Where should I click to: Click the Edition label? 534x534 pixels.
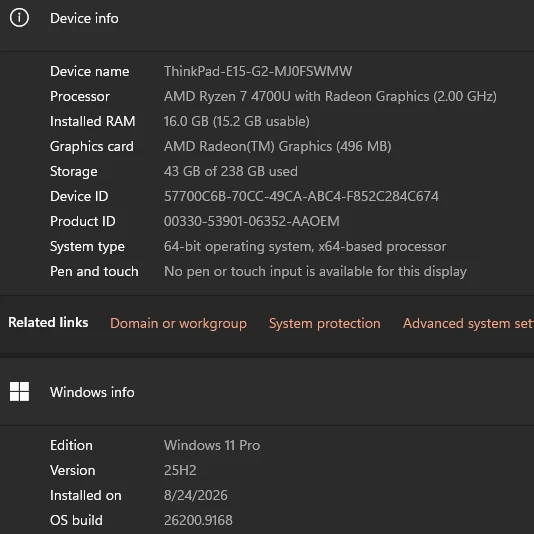pos(71,445)
